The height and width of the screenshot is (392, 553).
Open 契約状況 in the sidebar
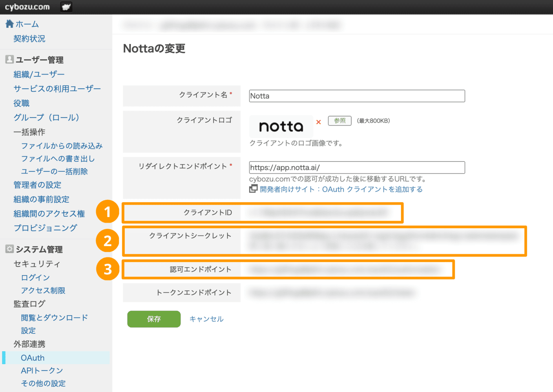29,39
